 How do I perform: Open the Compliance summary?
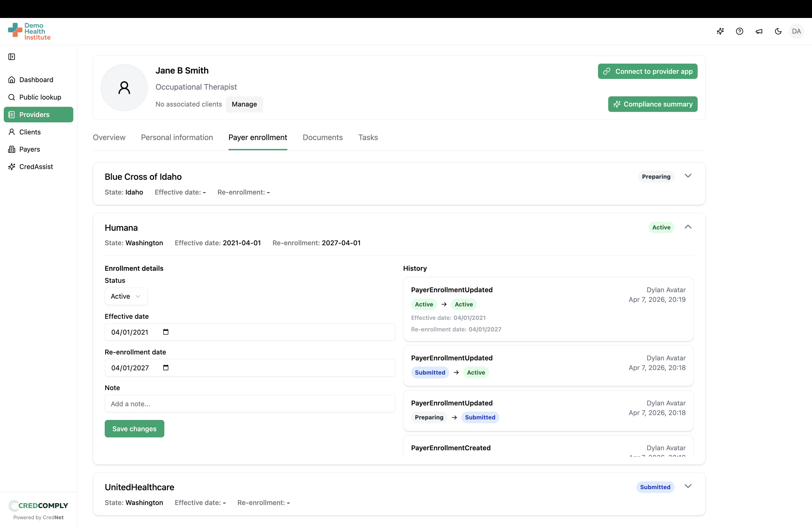coord(652,104)
